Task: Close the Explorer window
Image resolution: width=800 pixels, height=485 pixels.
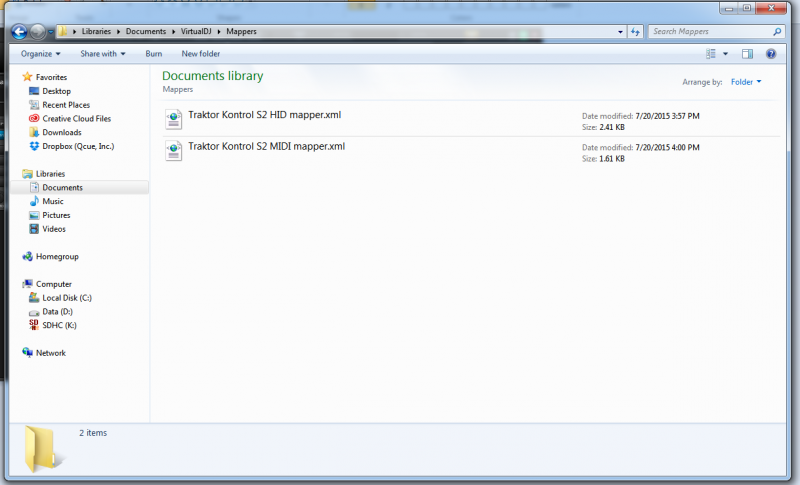Action: tap(771, 8)
